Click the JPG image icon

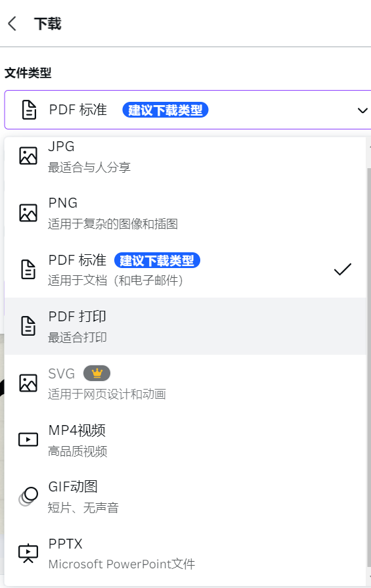(28, 156)
